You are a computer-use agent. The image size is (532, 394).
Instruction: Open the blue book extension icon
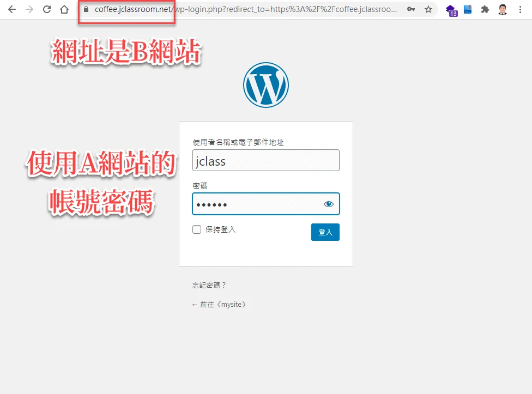tap(468, 9)
